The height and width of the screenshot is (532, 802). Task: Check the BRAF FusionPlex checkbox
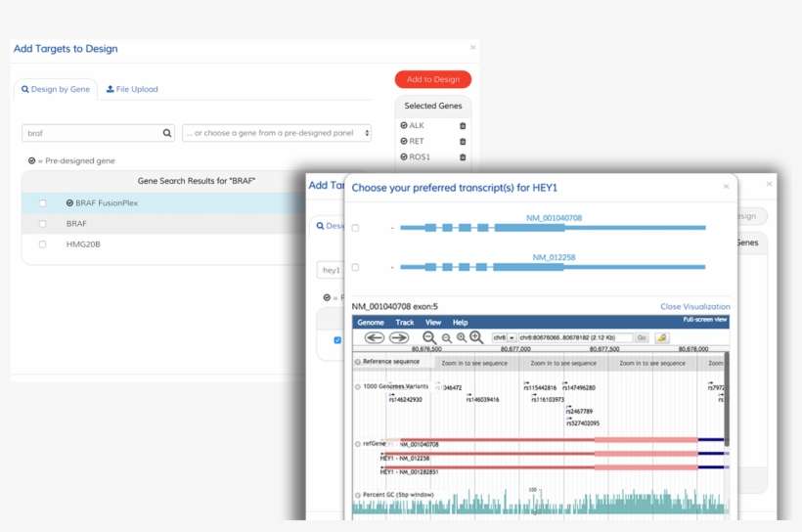pyautogui.click(x=42, y=203)
